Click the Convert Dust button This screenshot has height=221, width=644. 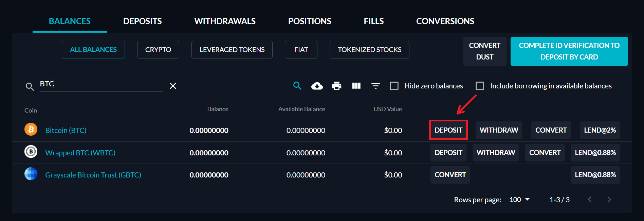[484, 51]
